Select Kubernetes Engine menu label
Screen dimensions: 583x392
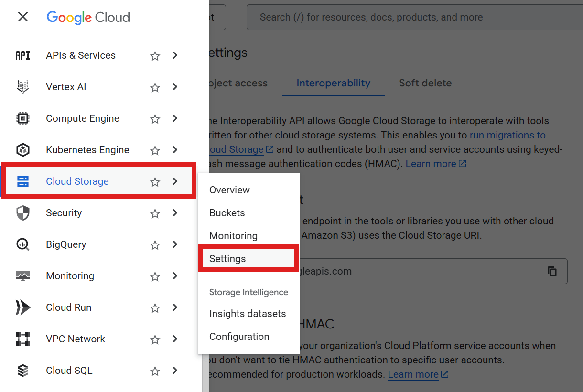coord(87,150)
